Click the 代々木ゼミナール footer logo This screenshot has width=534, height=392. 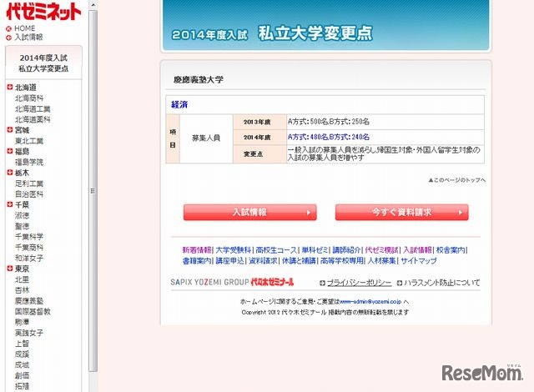(x=272, y=282)
